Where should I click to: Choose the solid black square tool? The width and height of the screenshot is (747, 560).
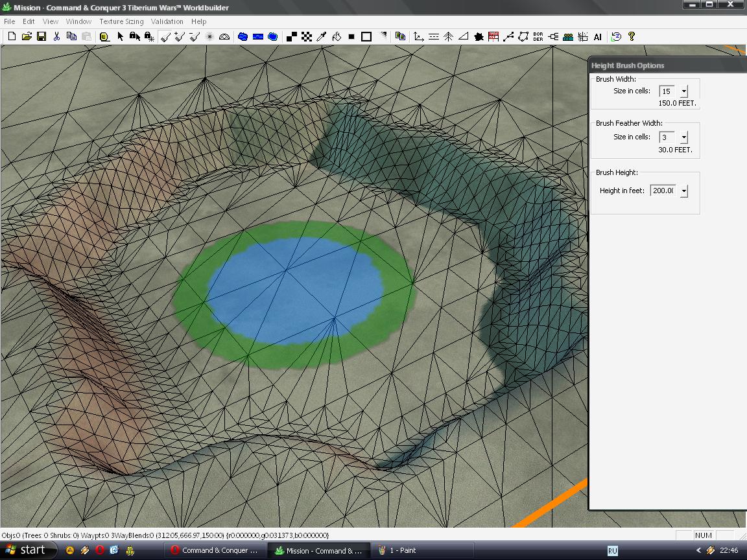click(x=351, y=37)
